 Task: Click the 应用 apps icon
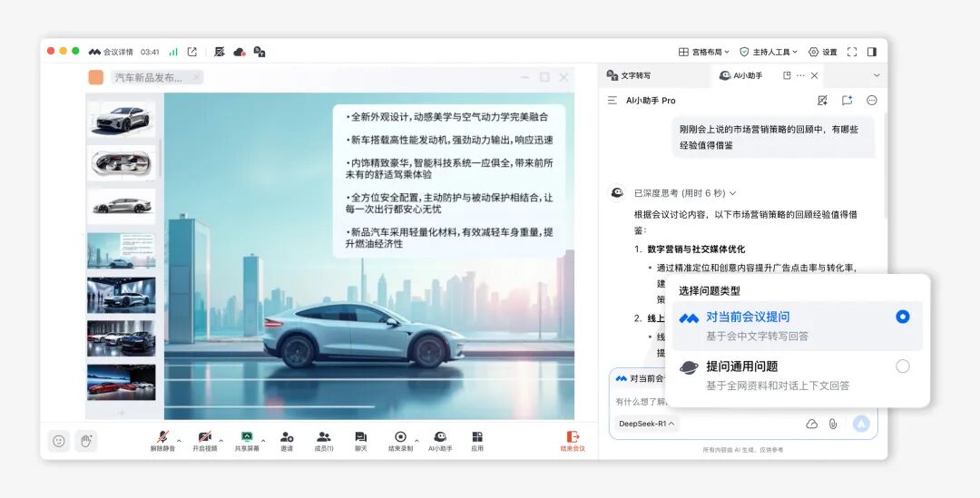point(477,440)
